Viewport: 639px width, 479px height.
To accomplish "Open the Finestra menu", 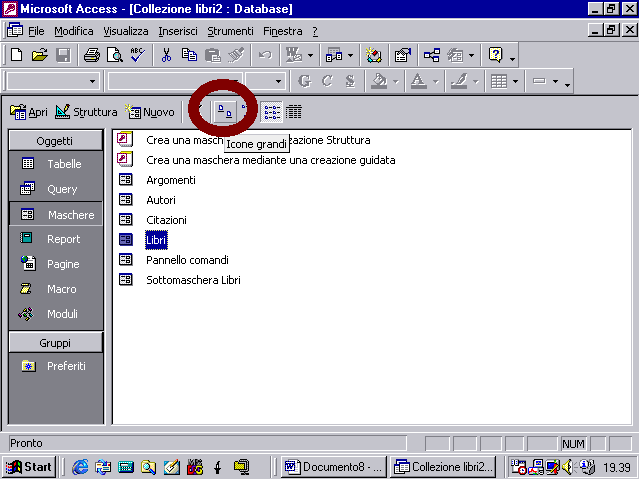I will coord(283,31).
